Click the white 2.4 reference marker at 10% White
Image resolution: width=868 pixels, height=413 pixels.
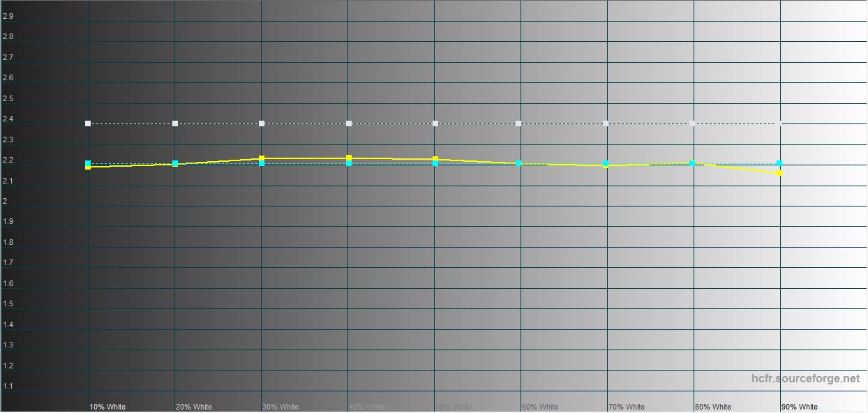coord(88,123)
